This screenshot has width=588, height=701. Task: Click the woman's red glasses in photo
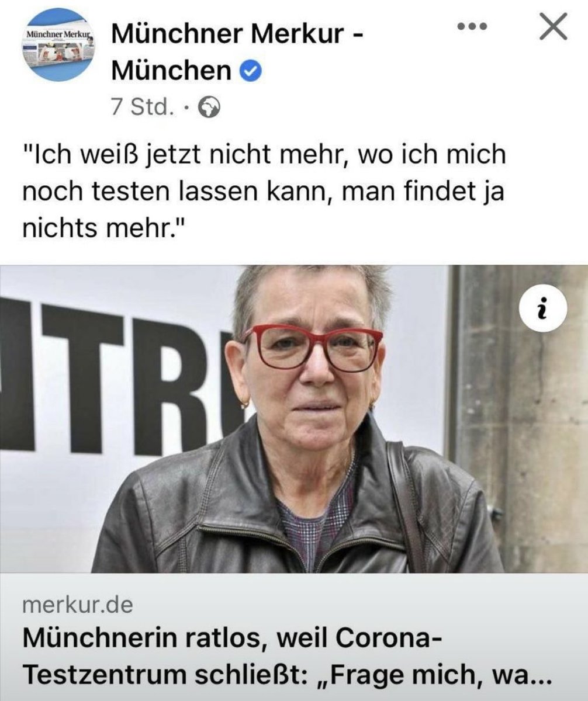click(314, 348)
